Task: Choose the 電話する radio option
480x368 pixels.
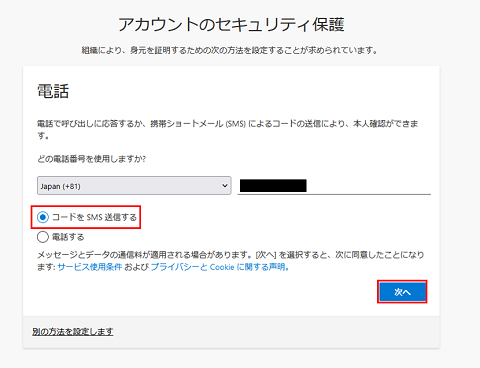Action: [x=43, y=237]
